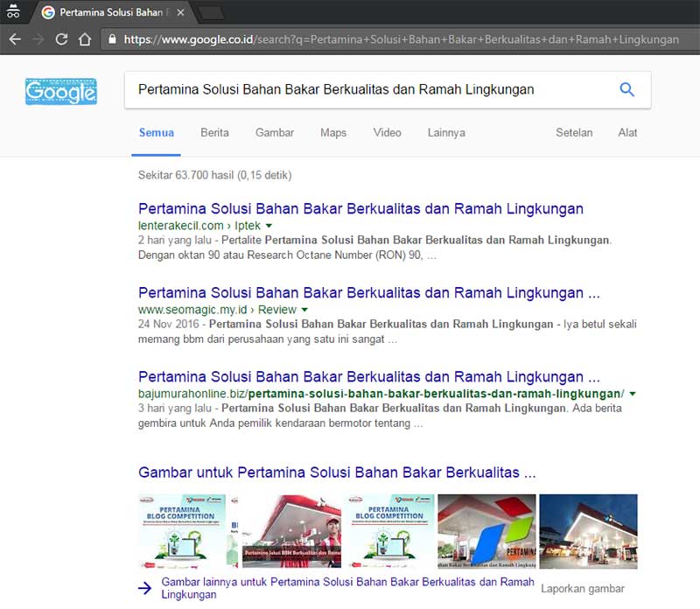700x609 pixels.
Task: Open Gambar untuk Pertamina Solusi heading link
Action: tap(337, 472)
